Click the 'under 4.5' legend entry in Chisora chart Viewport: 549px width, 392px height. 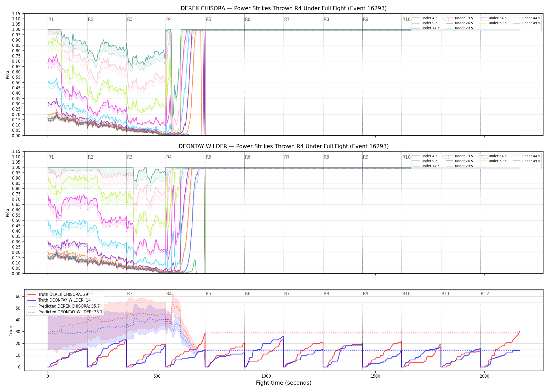click(425, 18)
